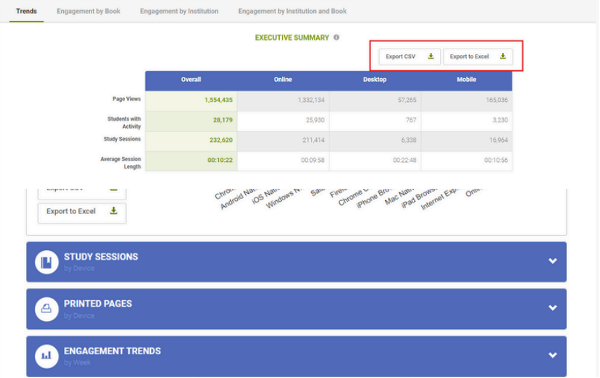Image resolution: width=600 pixels, height=378 pixels.
Task: Expand the Study Sessions chevron
Action: 553,261
